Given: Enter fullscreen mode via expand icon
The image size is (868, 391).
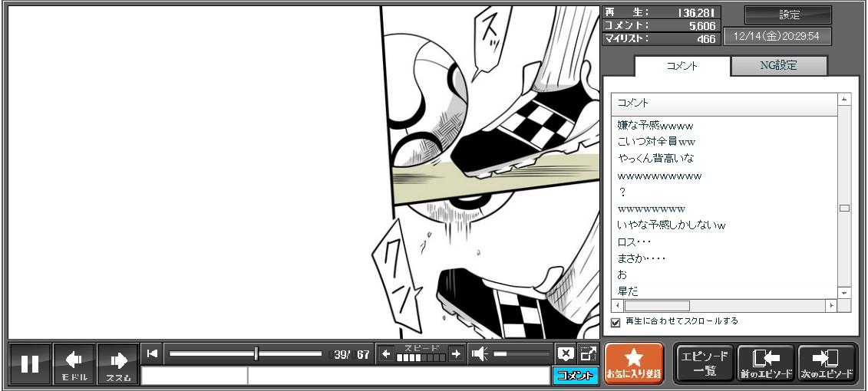Looking at the screenshot, I should click(x=588, y=353).
